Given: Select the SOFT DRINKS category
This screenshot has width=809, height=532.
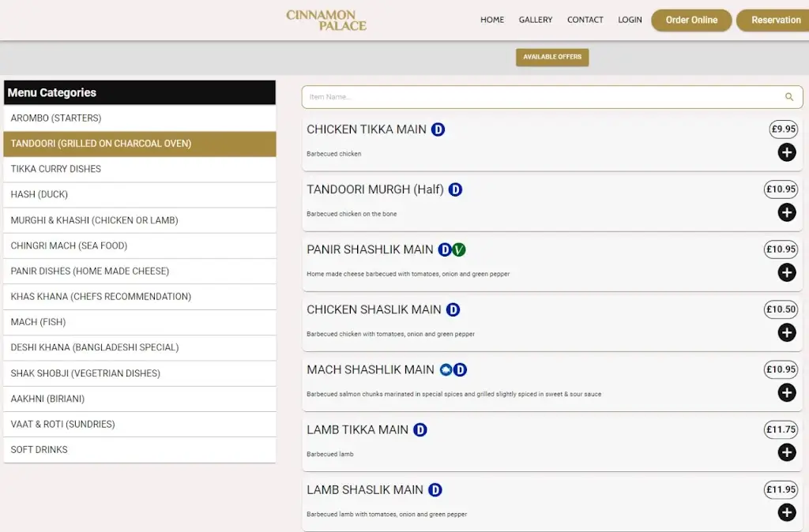Looking at the screenshot, I should pyautogui.click(x=140, y=449).
